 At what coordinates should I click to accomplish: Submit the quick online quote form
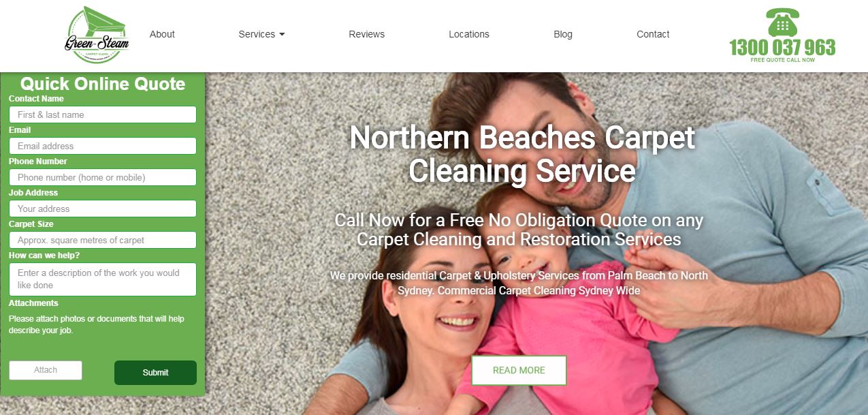click(x=155, y=373)
